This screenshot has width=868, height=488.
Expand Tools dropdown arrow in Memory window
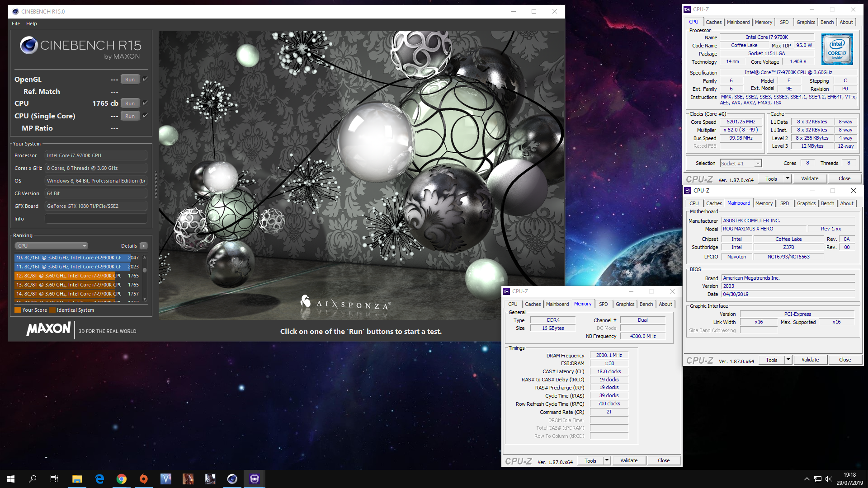tap(607, 460)
